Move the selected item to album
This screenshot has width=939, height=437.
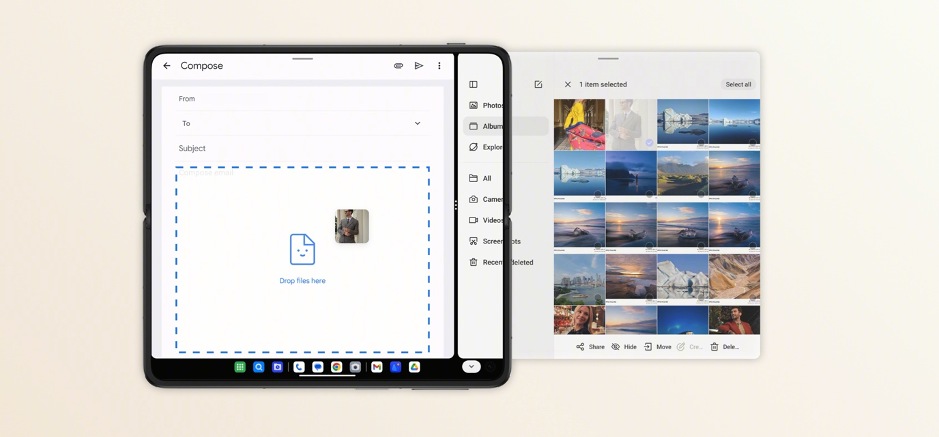657,347
